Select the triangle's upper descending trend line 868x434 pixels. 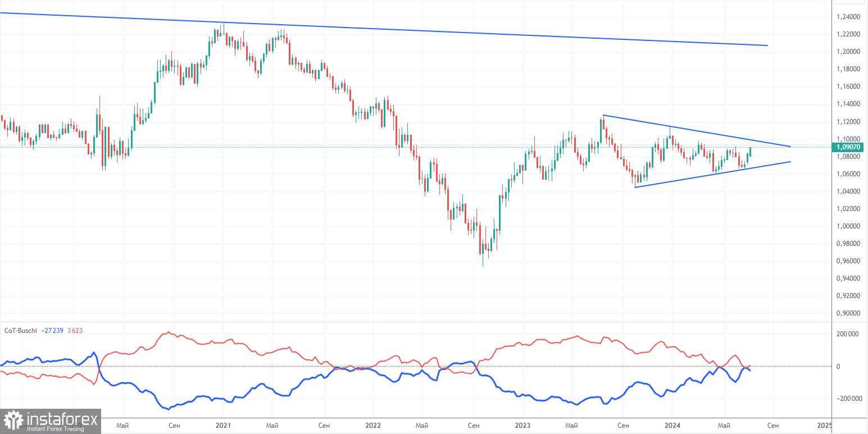(697, 131)
